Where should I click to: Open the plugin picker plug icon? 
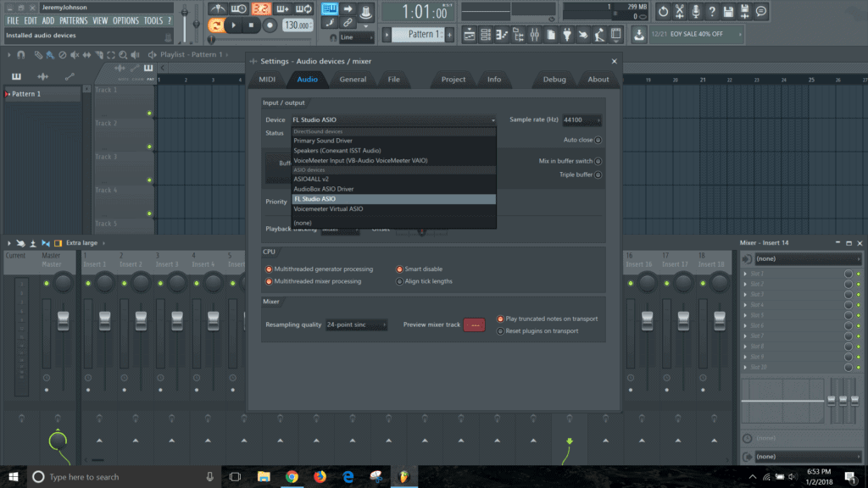coord(567,34)
